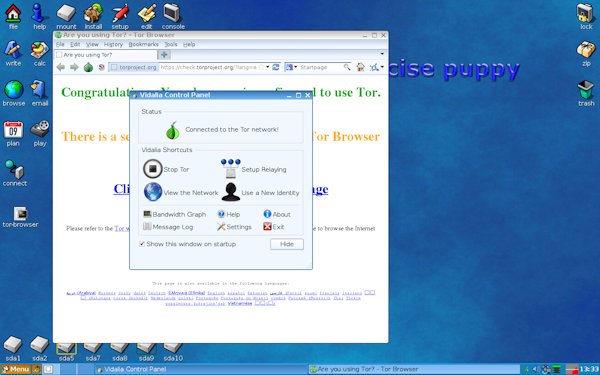Screen dimensions: 600x375
Task: Click into the Tor Browser address field
Action: tap(209, 67)
